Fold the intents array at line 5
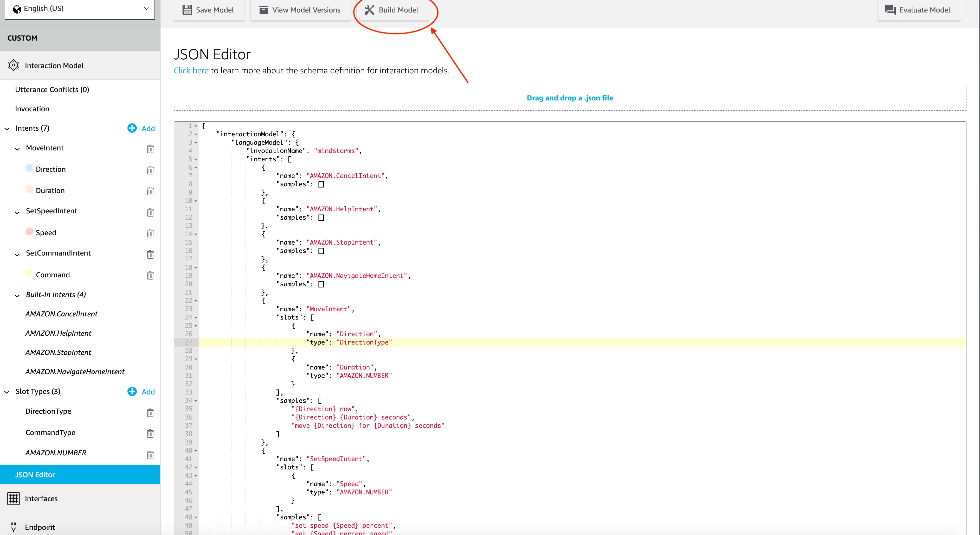The image size is (980, 535). coord(196,160)
